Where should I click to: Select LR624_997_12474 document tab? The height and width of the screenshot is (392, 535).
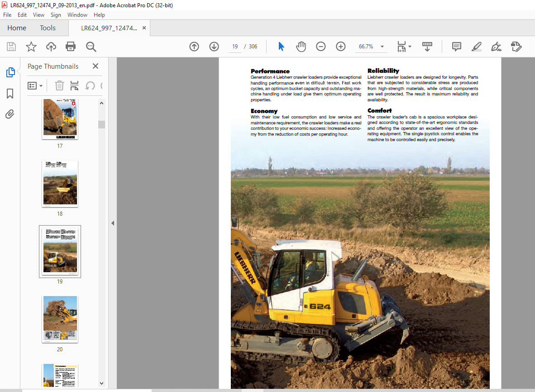(109, 28)
